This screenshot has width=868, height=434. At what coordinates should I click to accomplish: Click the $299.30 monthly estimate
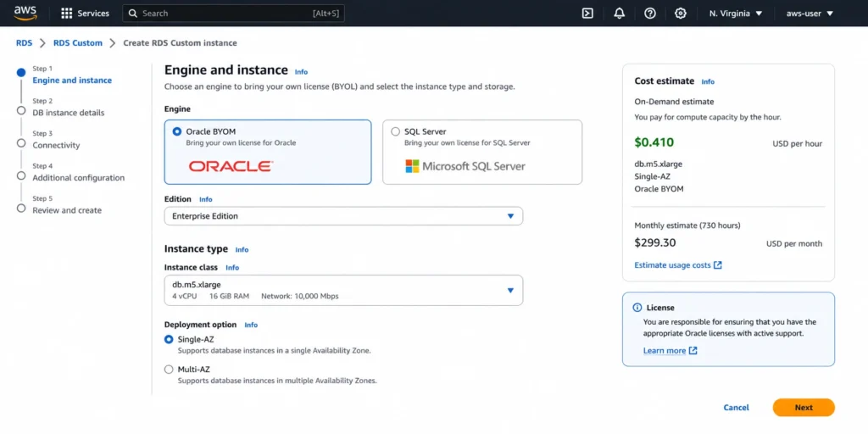pyautogui.click(x=655, y=243)
